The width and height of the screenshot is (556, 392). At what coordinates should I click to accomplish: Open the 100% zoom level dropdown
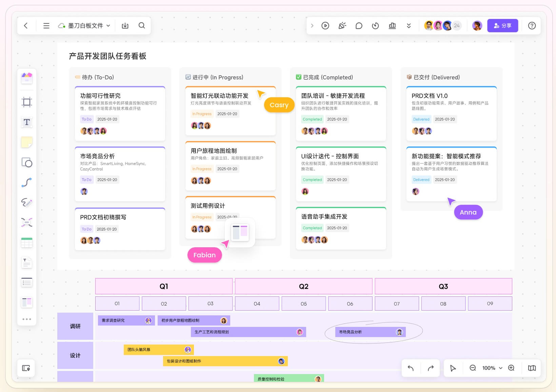pos(492,368)
